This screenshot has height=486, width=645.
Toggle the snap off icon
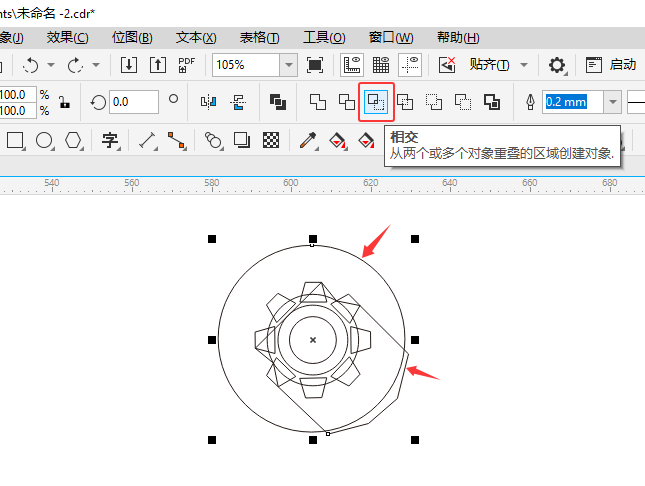447,65
